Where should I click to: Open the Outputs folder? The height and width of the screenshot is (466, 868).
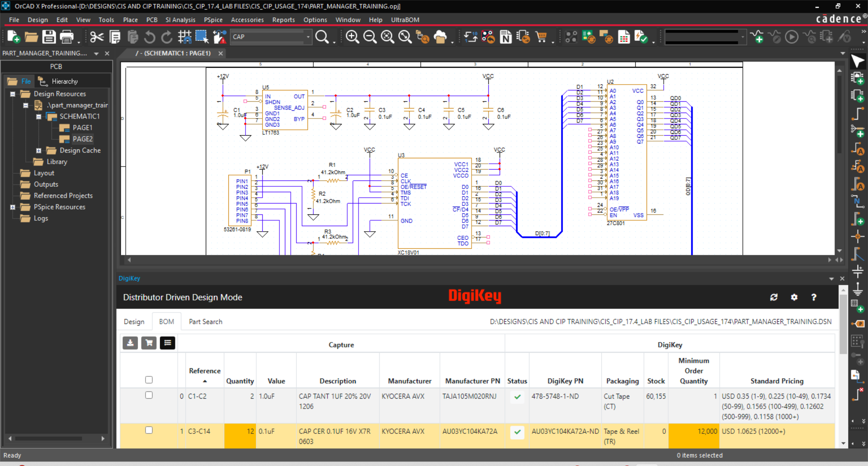pos(46,185)
